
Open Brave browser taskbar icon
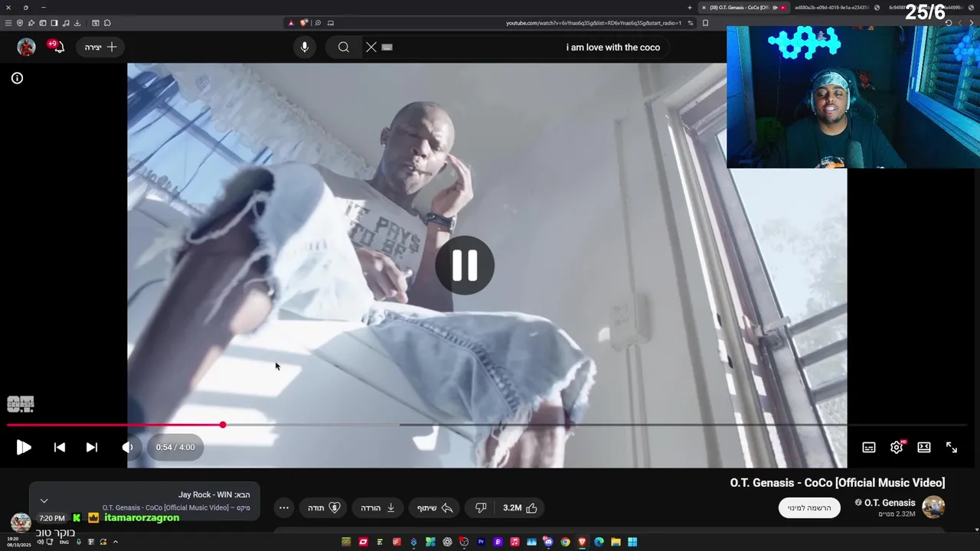pyautogui.click(x=582, y=542)
